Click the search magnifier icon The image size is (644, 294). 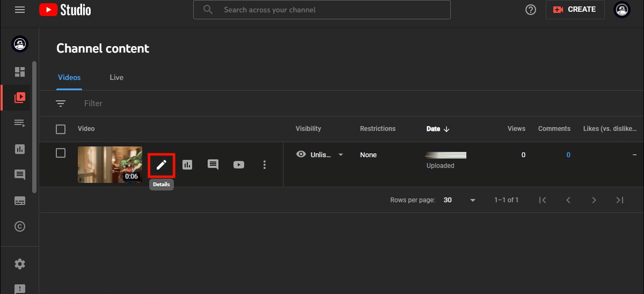point(208,10)
